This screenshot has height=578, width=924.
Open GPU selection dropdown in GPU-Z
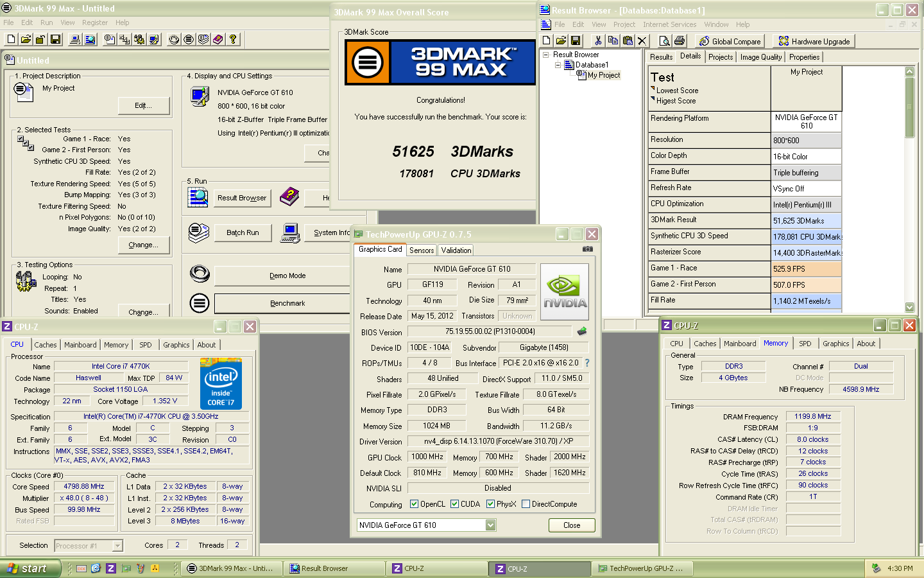pos(490,525)
